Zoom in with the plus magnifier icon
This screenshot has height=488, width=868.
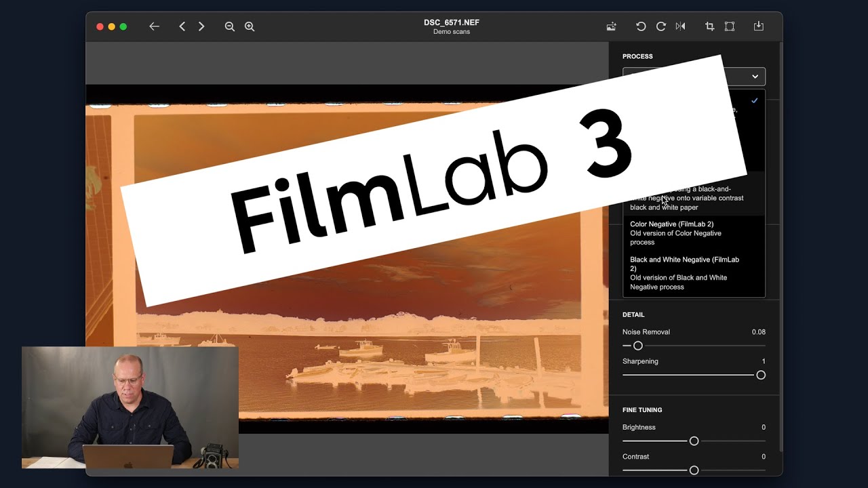250,26
